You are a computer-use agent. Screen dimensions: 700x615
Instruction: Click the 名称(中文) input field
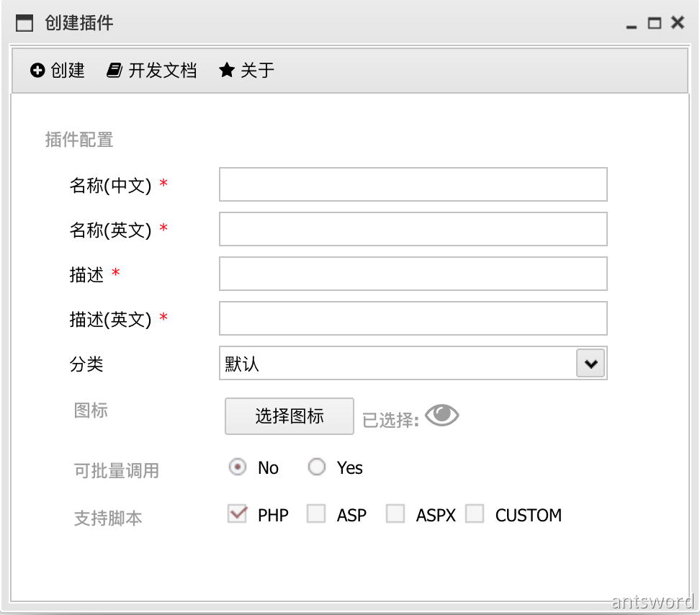pos(413,184)
